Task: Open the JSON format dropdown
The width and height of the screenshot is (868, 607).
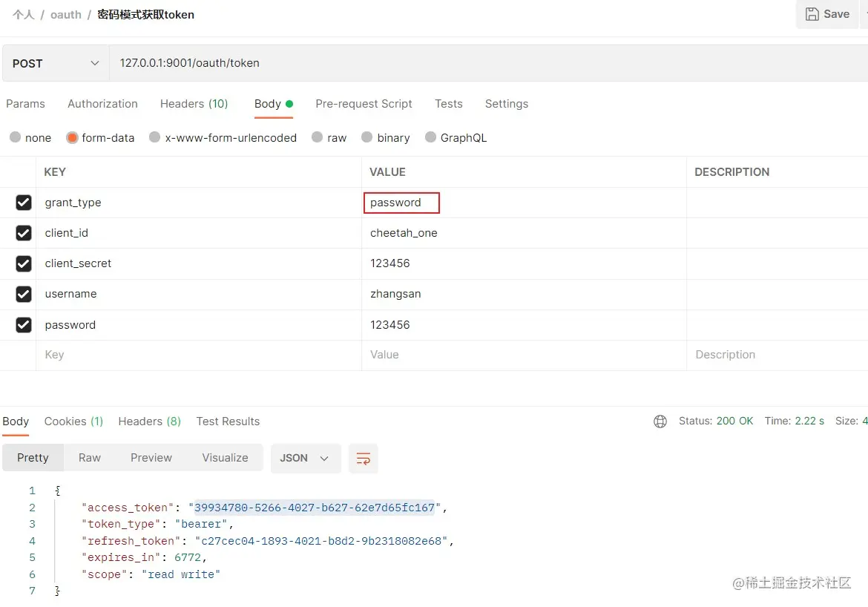Action: pyautogui.click(x=306, y=459)
